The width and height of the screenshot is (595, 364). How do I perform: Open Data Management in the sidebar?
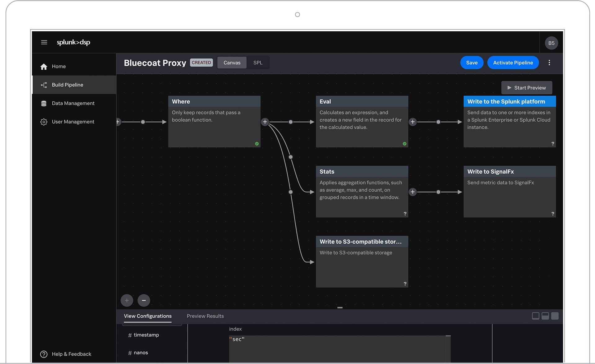pos(74,103)
